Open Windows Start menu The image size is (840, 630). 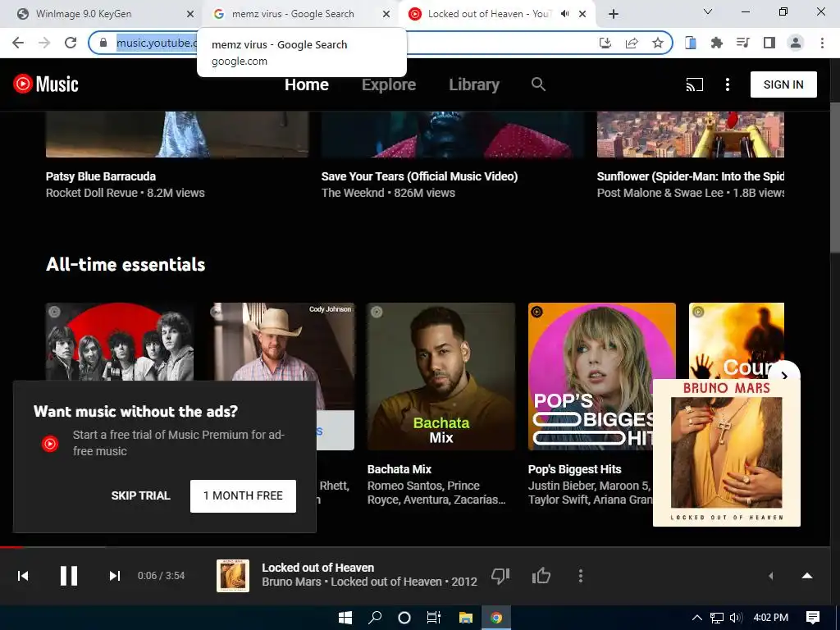pos(345,618)
